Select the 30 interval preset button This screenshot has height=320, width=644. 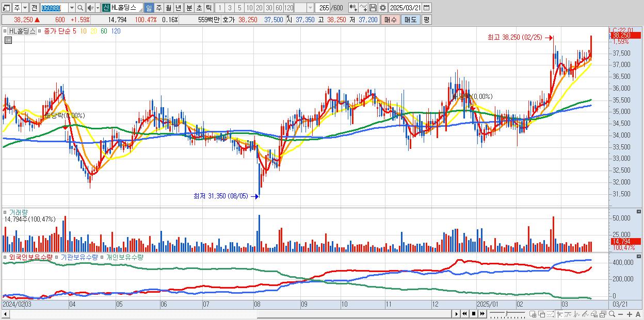[x=269, y=8]
